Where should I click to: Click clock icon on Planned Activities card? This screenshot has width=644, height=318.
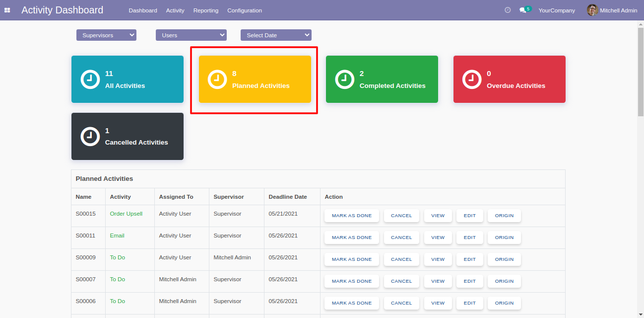click(217, 79)
